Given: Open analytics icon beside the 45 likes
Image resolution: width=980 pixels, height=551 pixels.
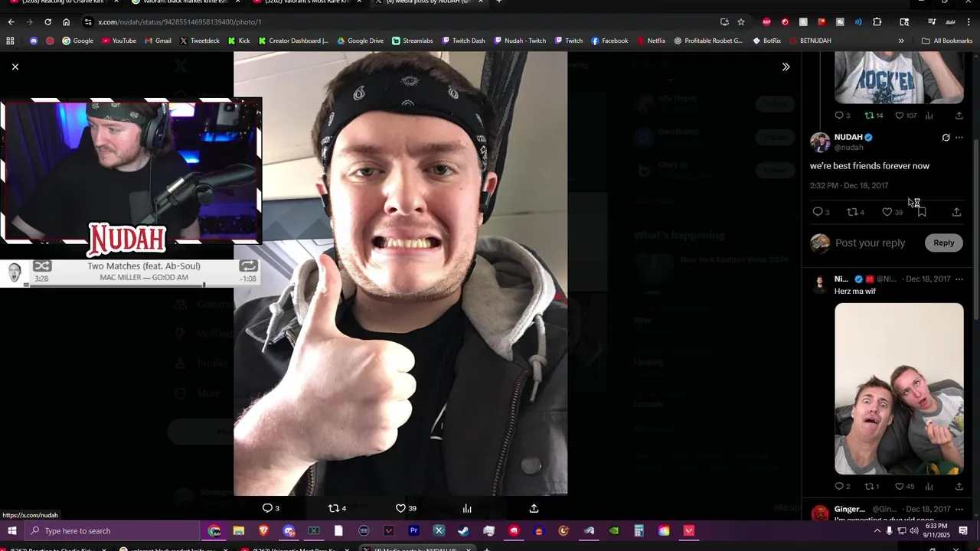Looking at the screenshot, I should coord(929,486).
